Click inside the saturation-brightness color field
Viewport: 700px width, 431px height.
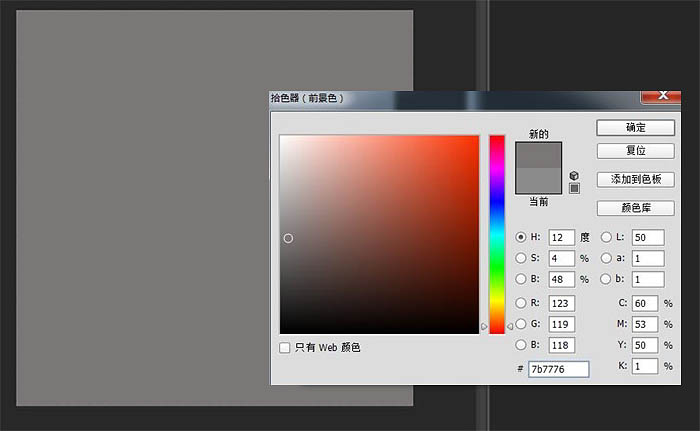[x=379, y=234]
